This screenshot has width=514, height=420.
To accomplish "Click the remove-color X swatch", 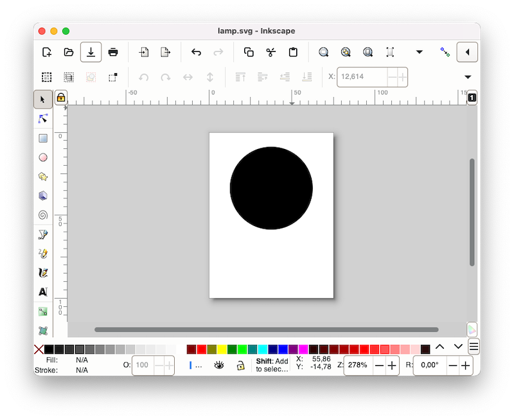I will 39,349.
